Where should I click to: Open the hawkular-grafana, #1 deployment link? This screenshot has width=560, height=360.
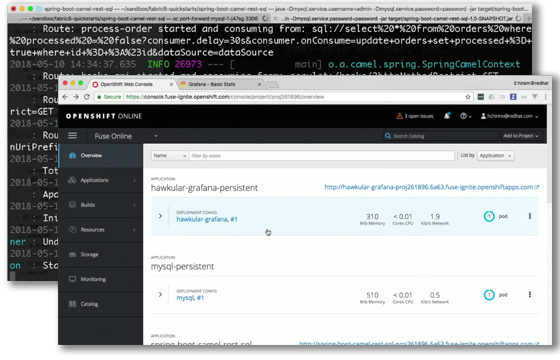pos(207,219)
